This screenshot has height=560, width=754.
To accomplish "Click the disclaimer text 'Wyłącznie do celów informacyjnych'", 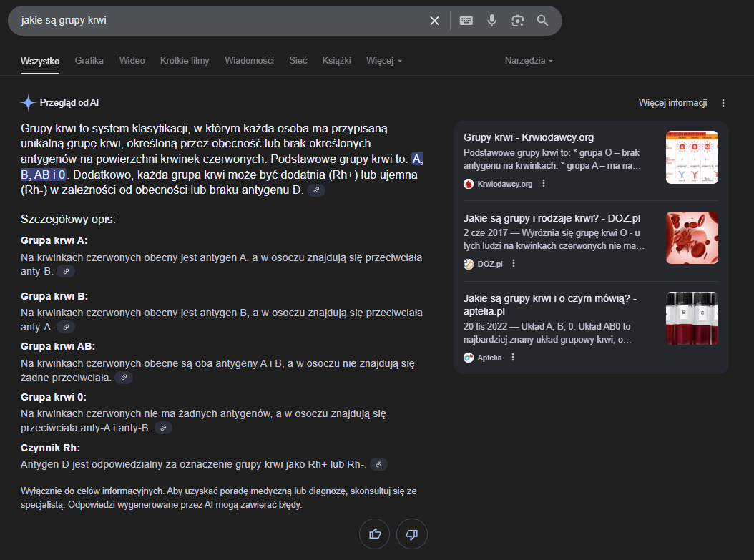I will coord(93,491).
